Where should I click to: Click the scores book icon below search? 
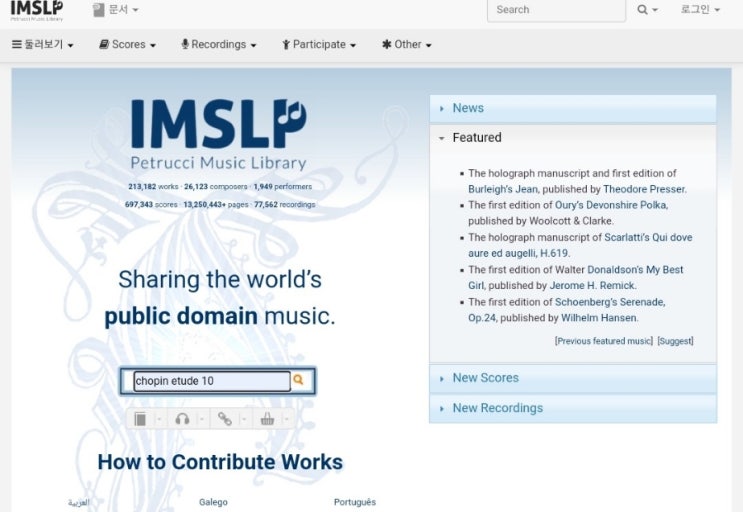(x=141, y=419)
